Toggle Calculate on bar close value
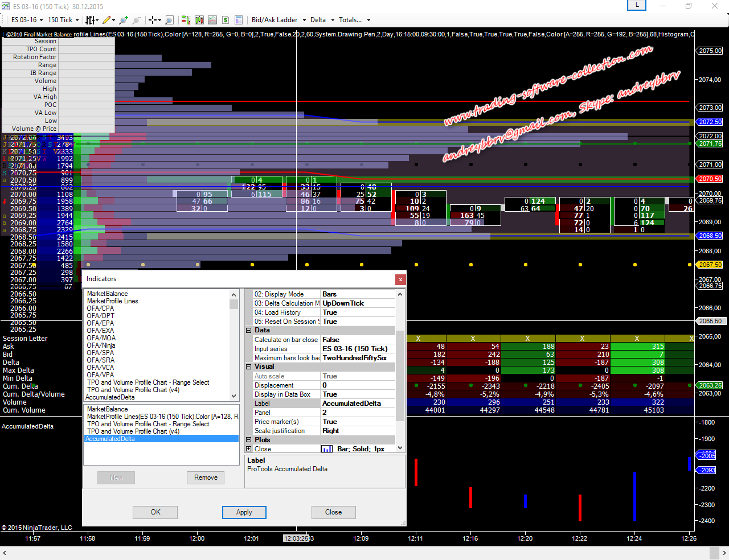This screenshot has width=729, height=560. tap(358, 340)
